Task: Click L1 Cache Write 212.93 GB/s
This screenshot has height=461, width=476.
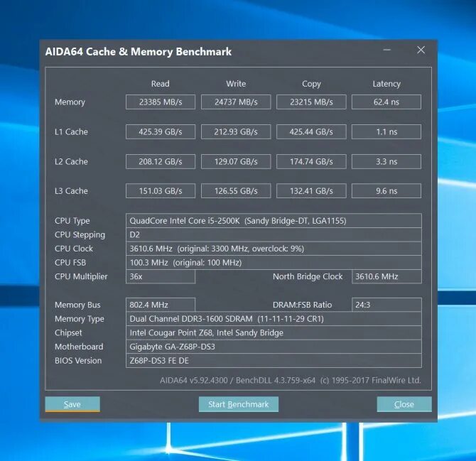Action: pyautogui.click(x=236, y=131)
